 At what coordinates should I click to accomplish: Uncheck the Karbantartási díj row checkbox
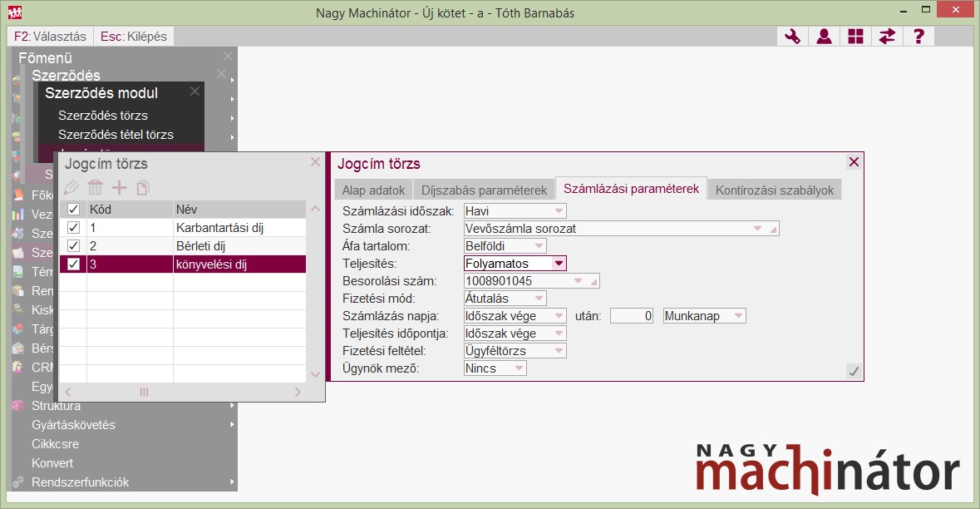click(x=73, y=227)
